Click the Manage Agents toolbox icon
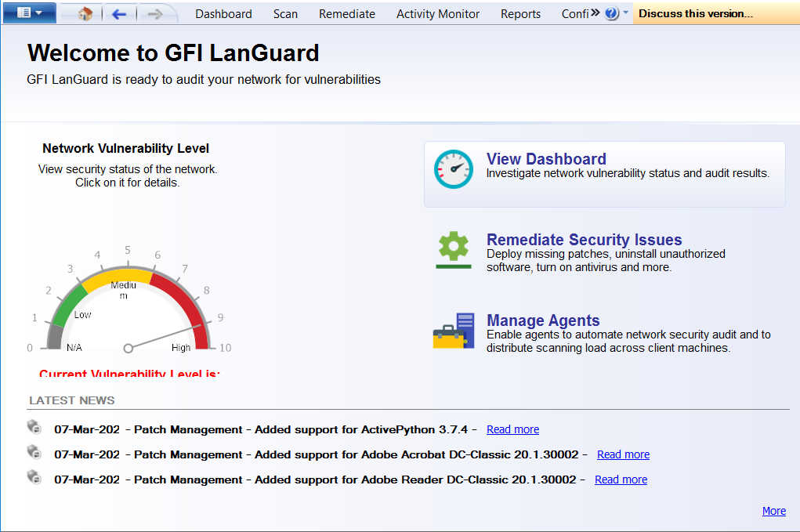 coord(454,331)
